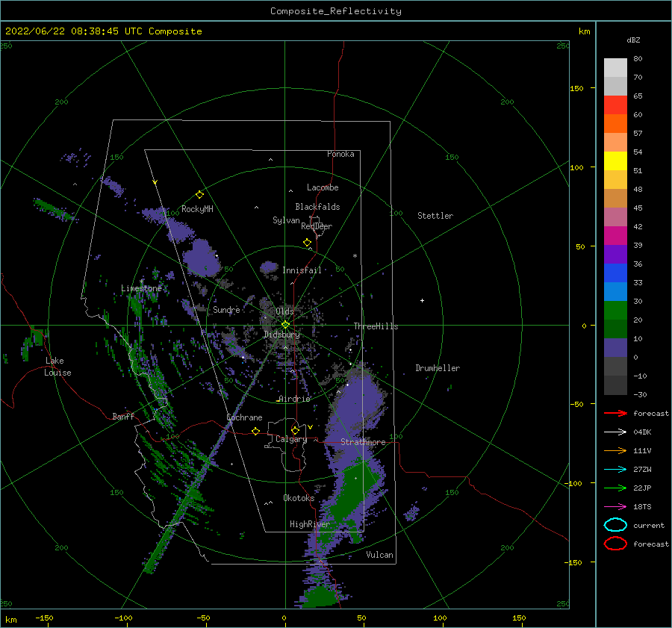
Task: Select the slate-violet 0-10 dBZ swatch
Action: (x=615, y=348)
